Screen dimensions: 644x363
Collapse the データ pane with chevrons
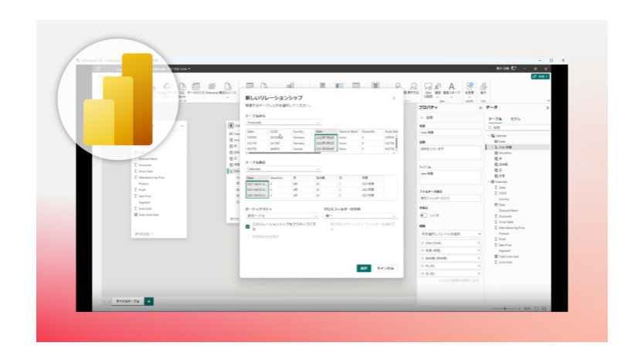coord(547,107)
